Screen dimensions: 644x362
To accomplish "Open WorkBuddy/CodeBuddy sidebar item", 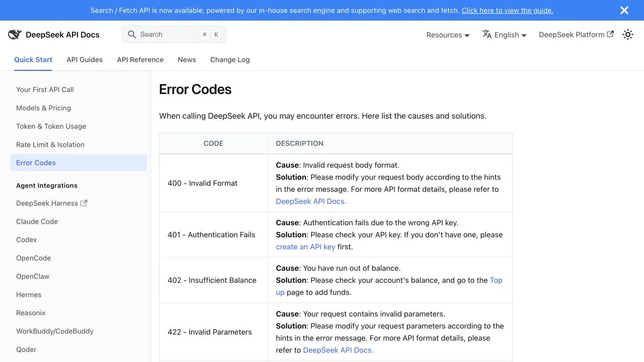I will [x=78, y=331].
